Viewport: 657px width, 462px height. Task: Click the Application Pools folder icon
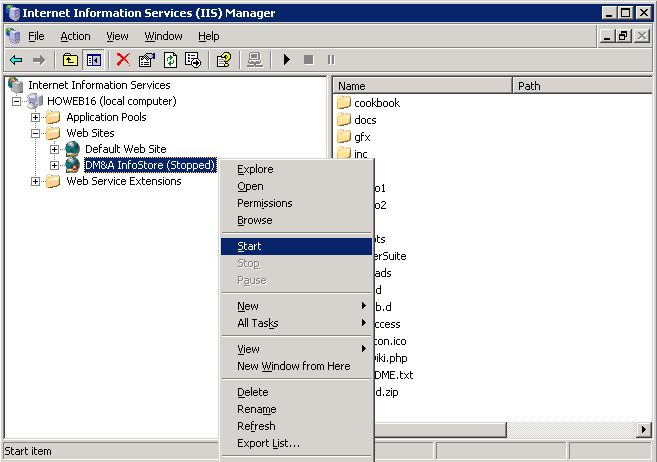(x=53, y=117)
